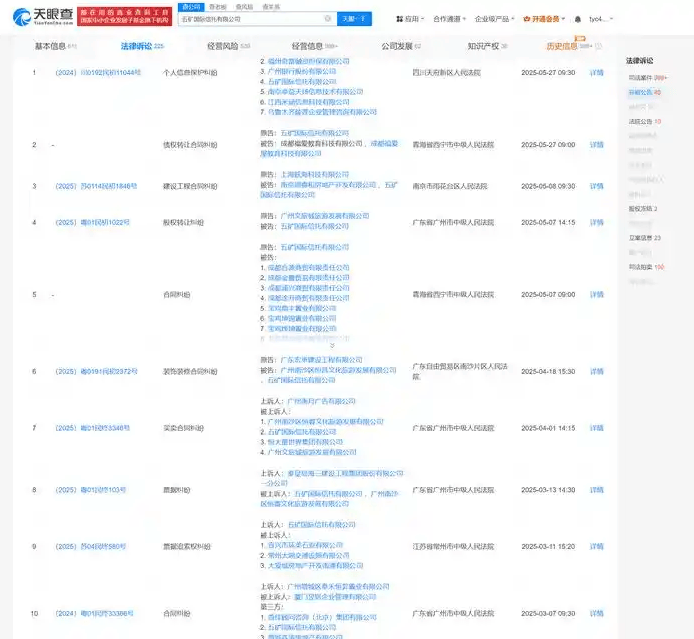694x639 pixels.
Task: Click the Tianyancha logo icon
Action: 21,17
